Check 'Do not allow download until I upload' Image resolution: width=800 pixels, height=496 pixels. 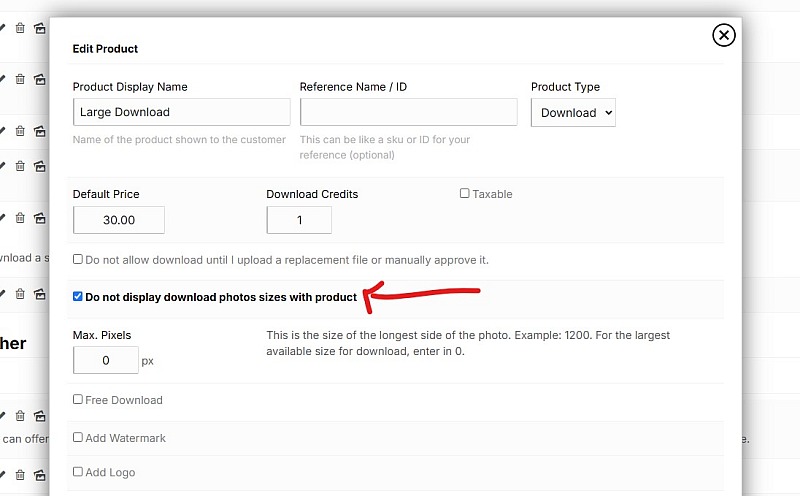click(78, 259)
